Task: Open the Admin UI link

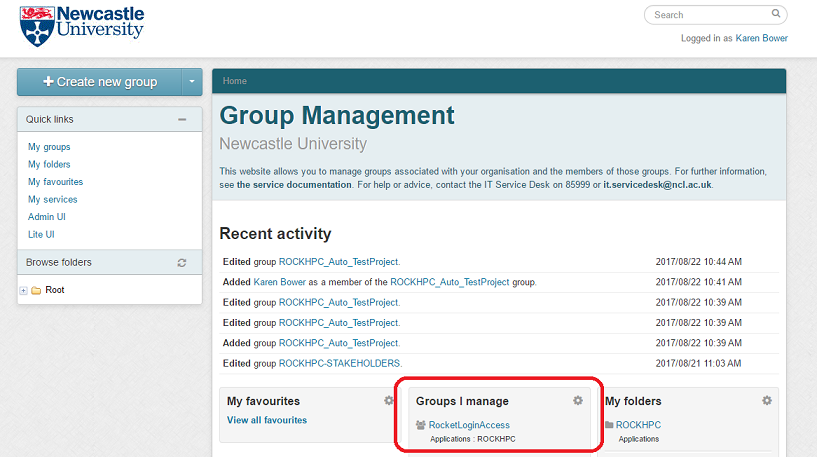Action: pyautogui.click(x=47, y=217)
